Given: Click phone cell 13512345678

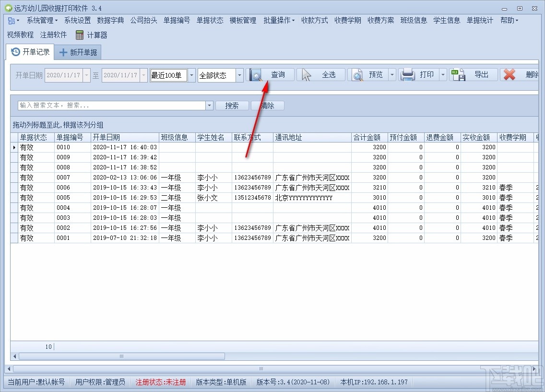Looking at the screenshot, I should [252, 198].
